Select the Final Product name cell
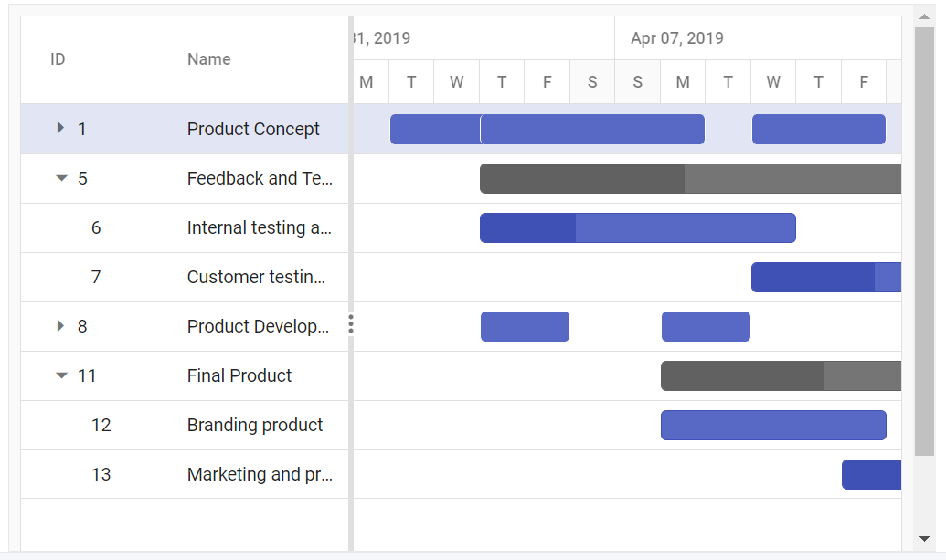The height and width of the screenshot is (560, 946). [239, 375]
